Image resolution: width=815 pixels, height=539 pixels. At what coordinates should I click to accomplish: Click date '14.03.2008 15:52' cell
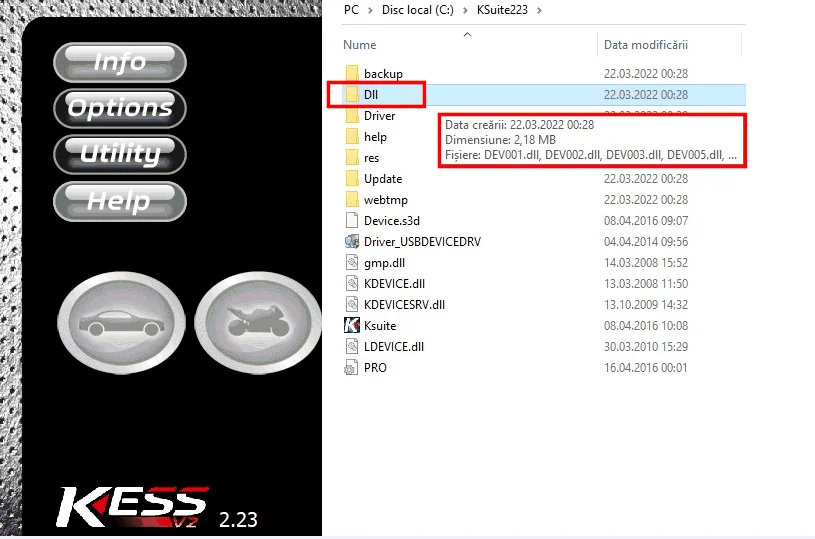[x=646, y=263]
